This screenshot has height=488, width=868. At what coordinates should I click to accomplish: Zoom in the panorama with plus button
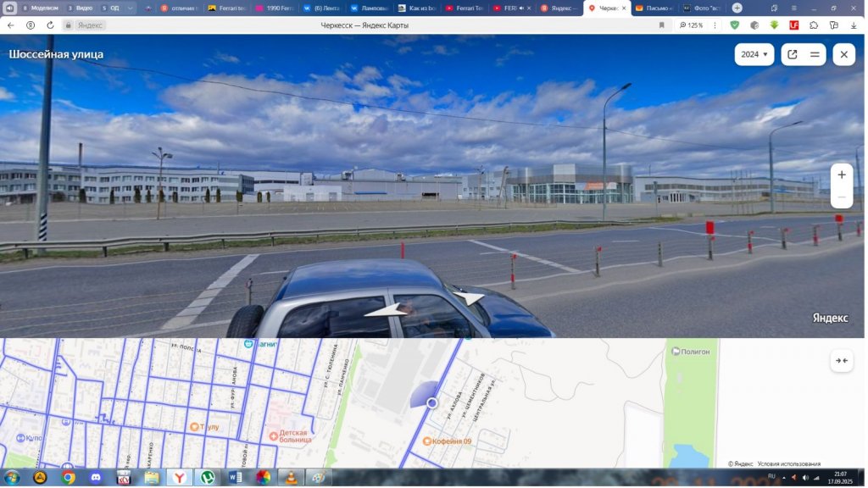(x=841, y=175)
